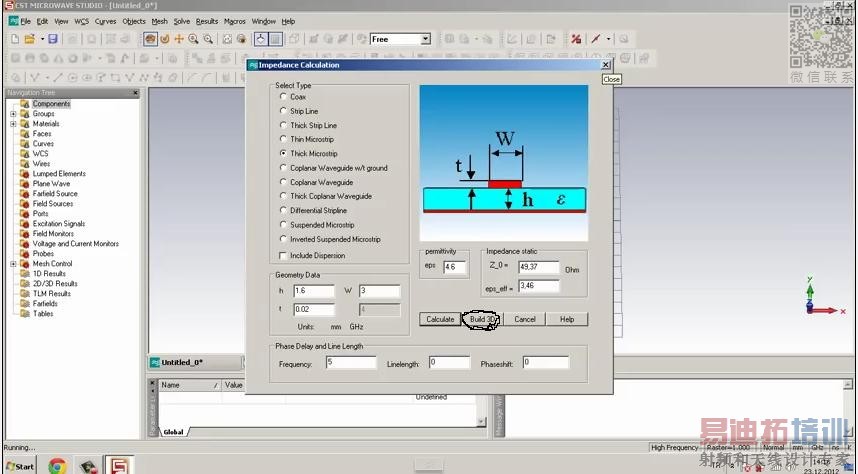858x474 pixels.
Task: Select the Coax line type
Action: [x=283, y=96]
